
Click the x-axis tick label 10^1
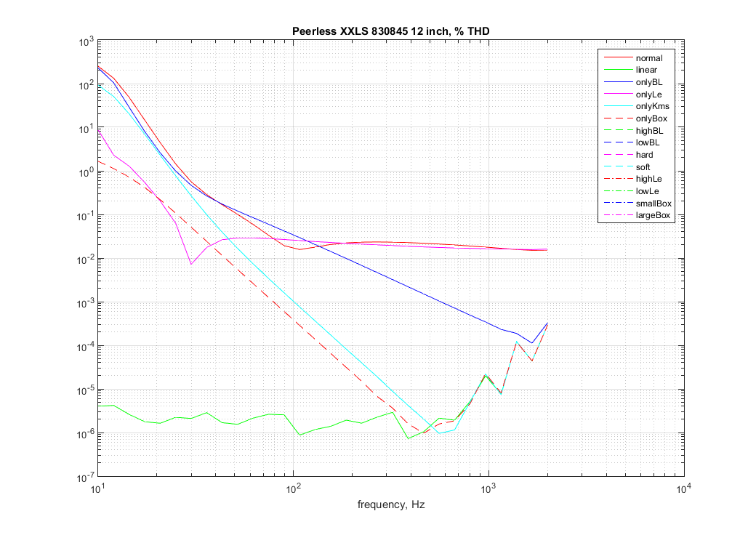(x=98, y=489)
